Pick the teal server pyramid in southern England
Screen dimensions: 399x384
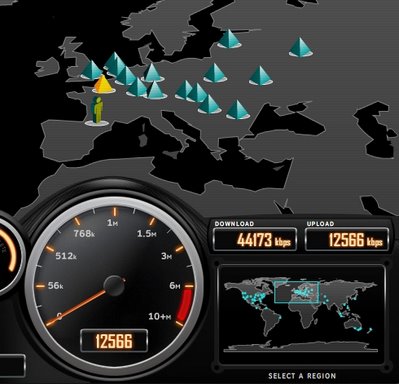91,70
